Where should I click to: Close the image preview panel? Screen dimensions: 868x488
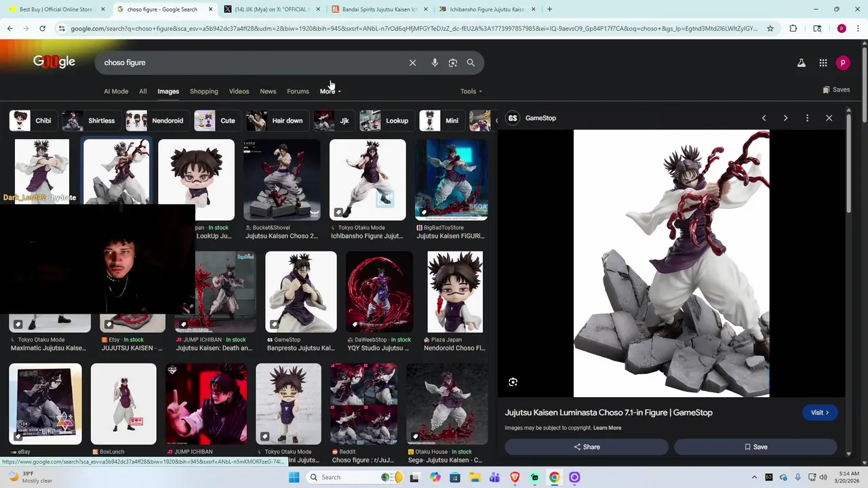pos(829,118)
